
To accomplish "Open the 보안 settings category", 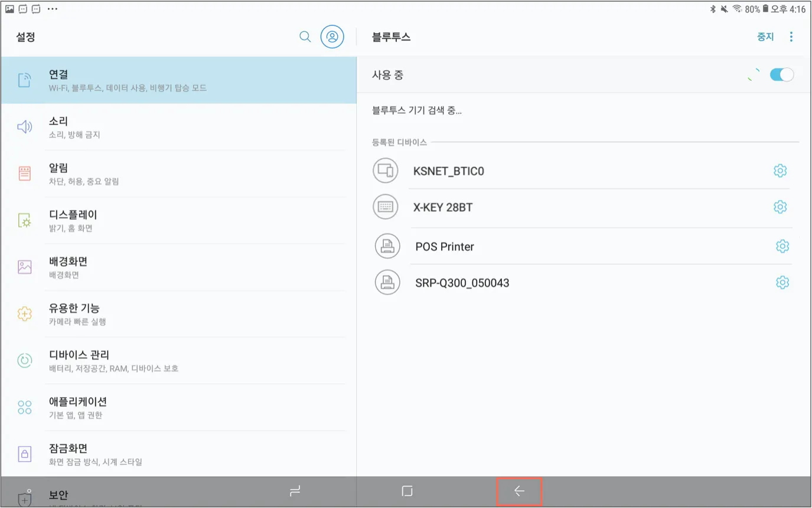I will click(178, 494).
